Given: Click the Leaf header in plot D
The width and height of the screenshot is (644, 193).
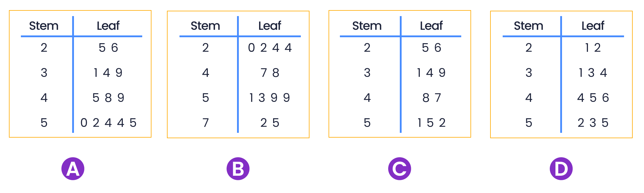Looking at the screenshot, I should [593, 26].
